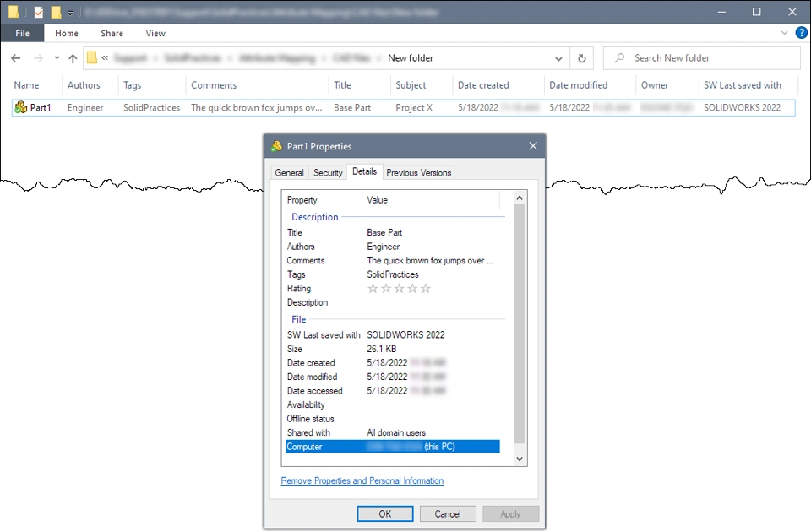Click the folder icon in the address bar

(x=92, y=58)
